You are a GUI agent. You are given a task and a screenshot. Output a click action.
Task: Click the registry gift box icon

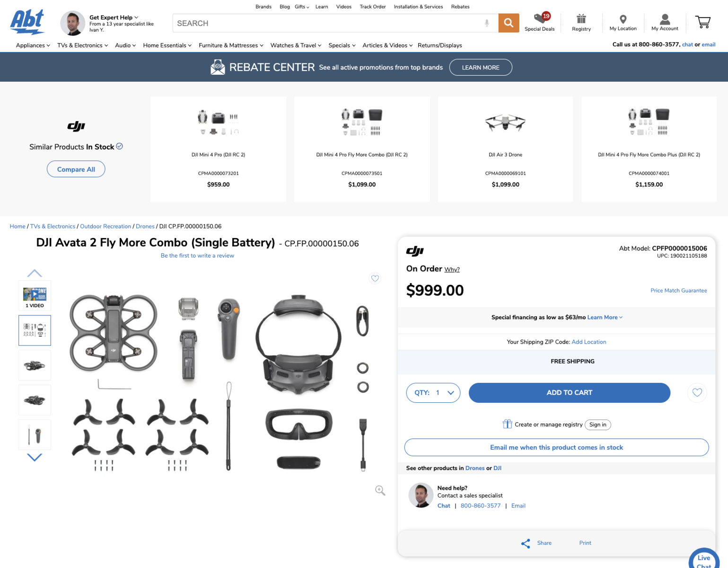[x=507, y=424]
